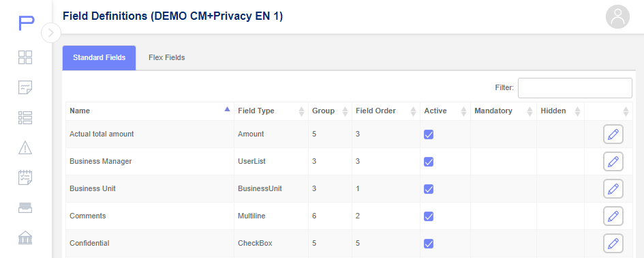Open the archive drawer icon in sidebar
Viewport: 644px width, 258px height.
coord(25,207)
